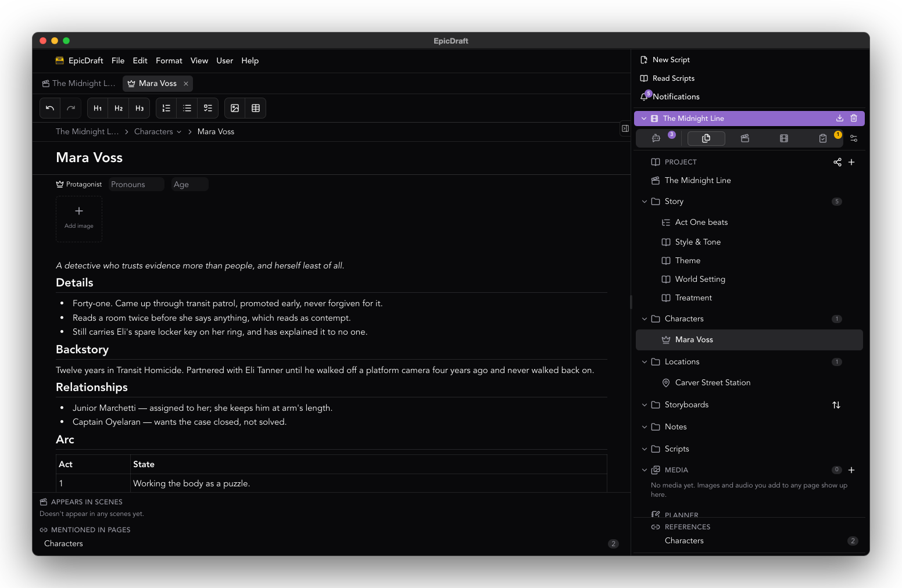Close the Mara Voss tab
Image resolution: width=902 pixels, height=588 pixels.
[x=186, y=84]
